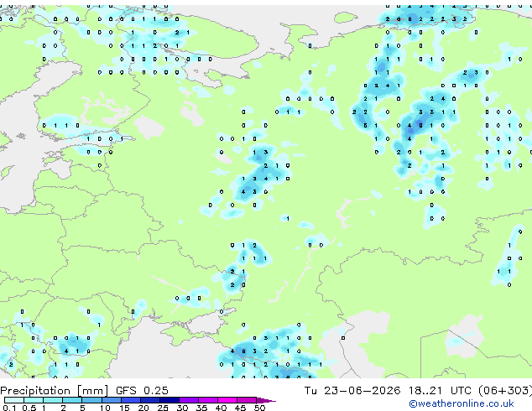The image size is (532, 411).
Task: Select the legend swatch between 0.1 and 0.5
Action: pos(14,400)
